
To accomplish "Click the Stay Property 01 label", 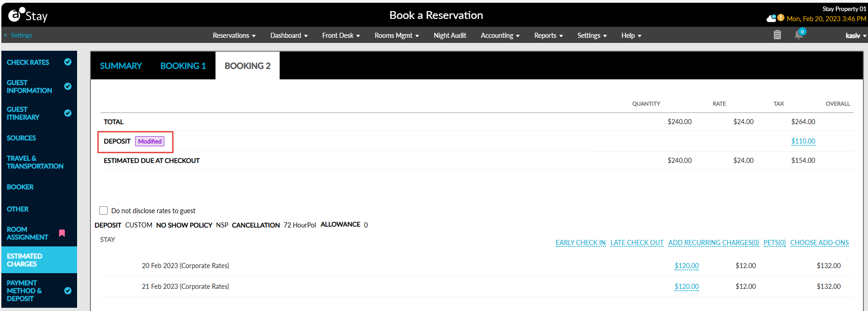I will click(844, 9).
